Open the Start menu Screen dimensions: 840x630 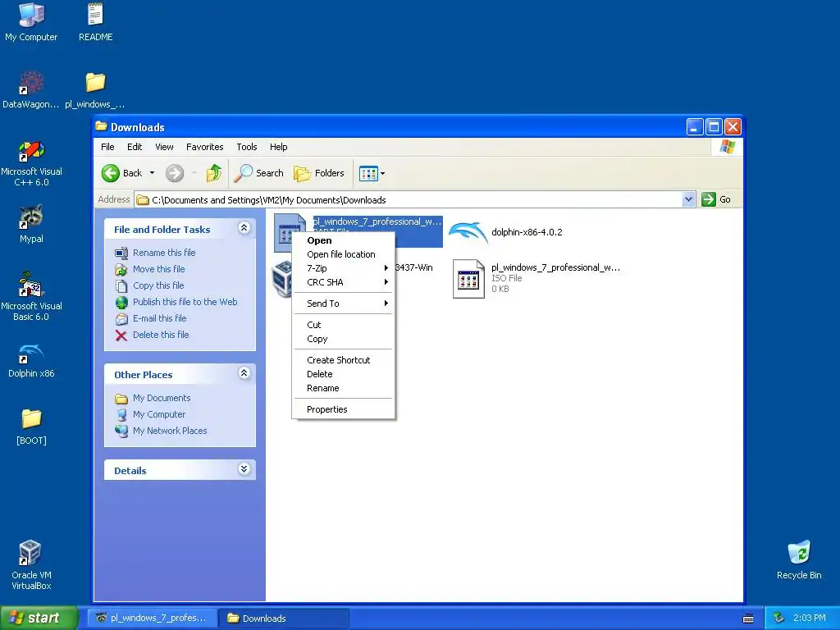tap(39, 618)
